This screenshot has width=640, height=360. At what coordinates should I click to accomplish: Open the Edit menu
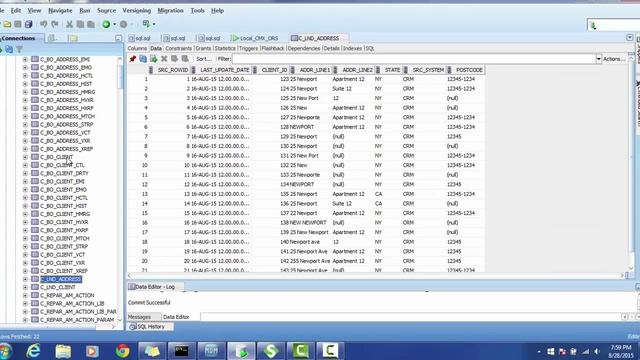tap(16, 11)
